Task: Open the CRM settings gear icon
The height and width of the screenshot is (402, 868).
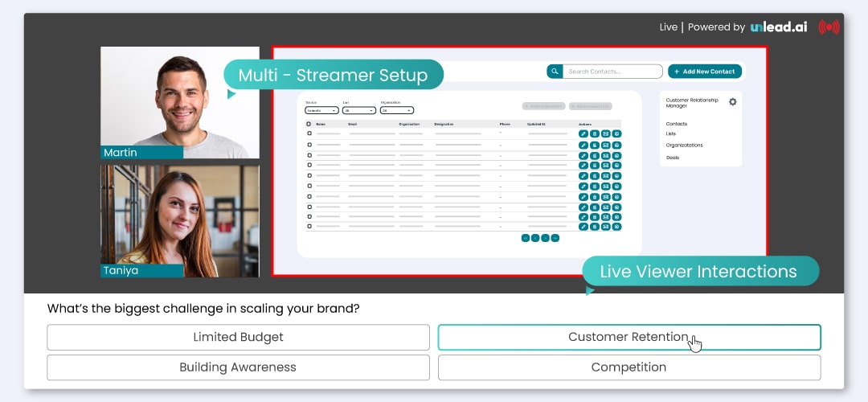Action: (732, 102)
